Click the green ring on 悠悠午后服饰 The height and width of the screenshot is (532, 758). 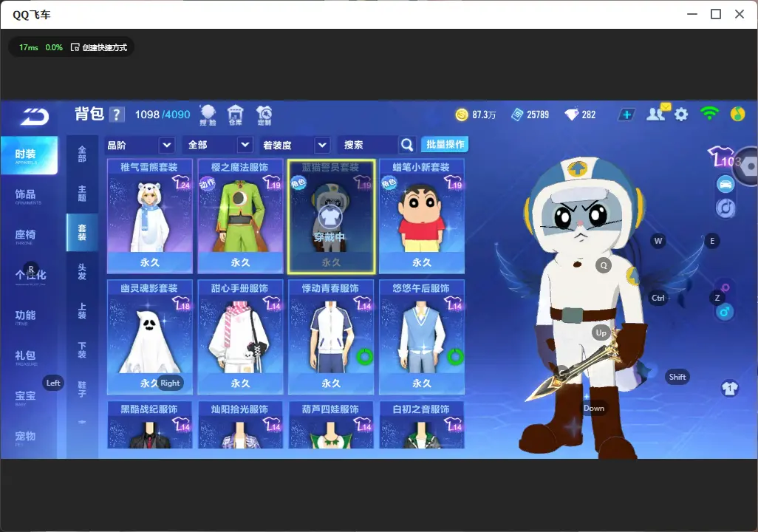click(455, 357)
